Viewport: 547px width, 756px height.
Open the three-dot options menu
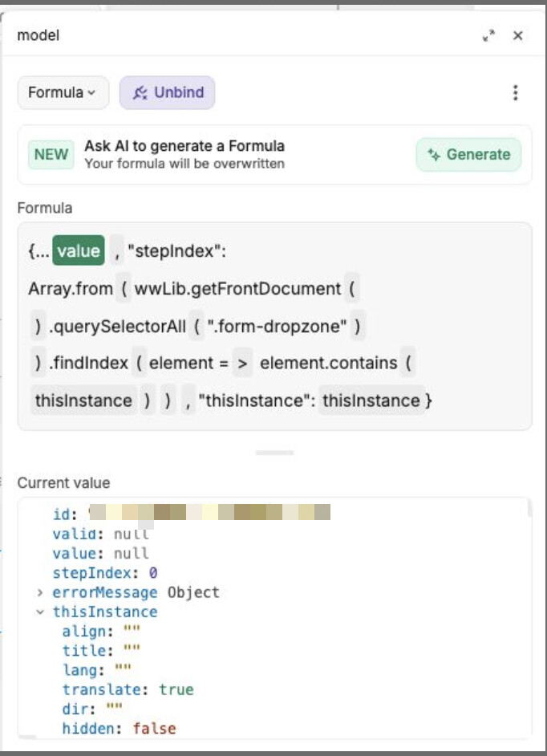[x=515, y=92]
